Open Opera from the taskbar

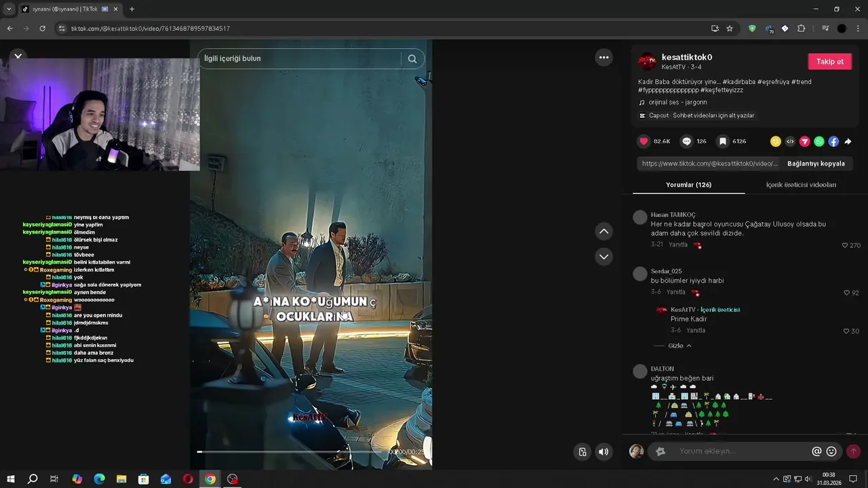coord(188,479)
